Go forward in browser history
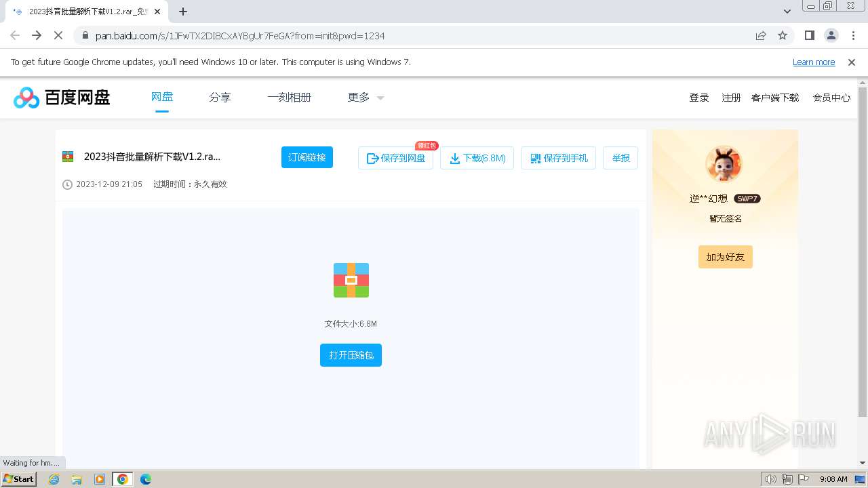868x488 pixels. 37,35
